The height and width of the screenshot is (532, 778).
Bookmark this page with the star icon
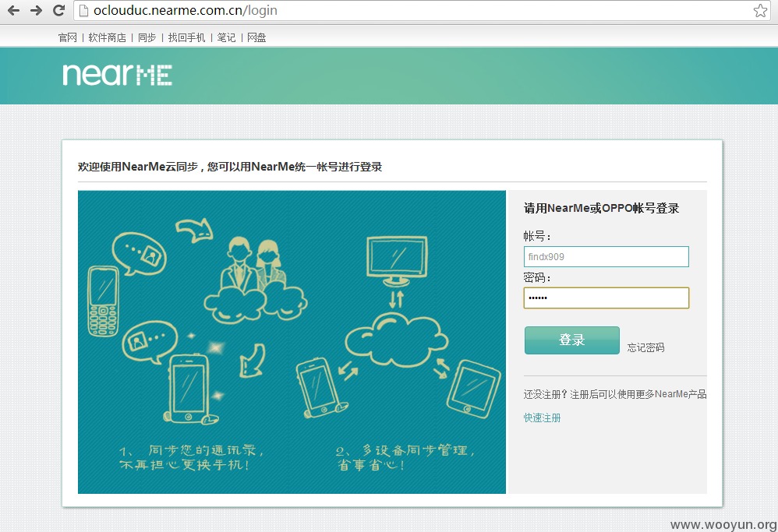pyautogui.click(x=760, y=10)
